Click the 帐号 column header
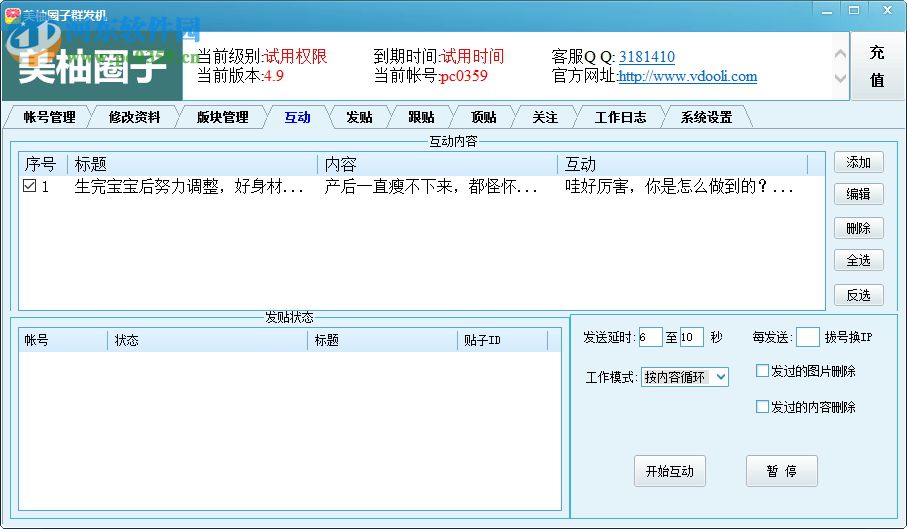 click(x=64, y=340)
